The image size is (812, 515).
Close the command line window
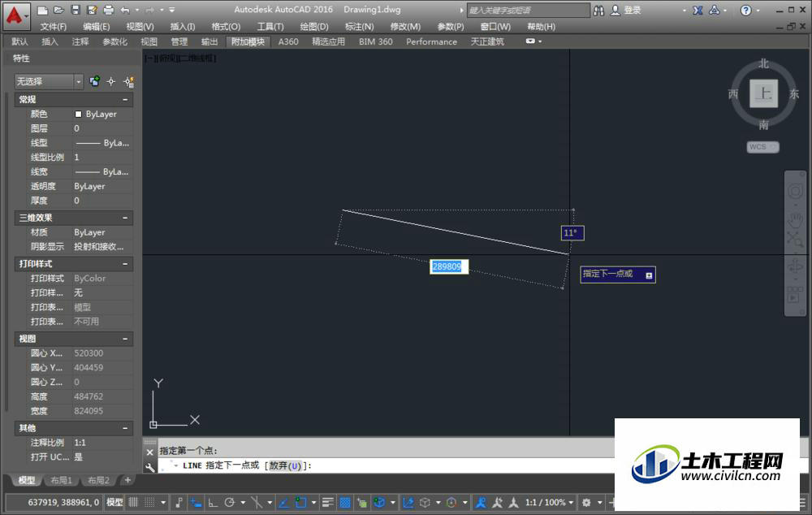click(x=149, y=452)
